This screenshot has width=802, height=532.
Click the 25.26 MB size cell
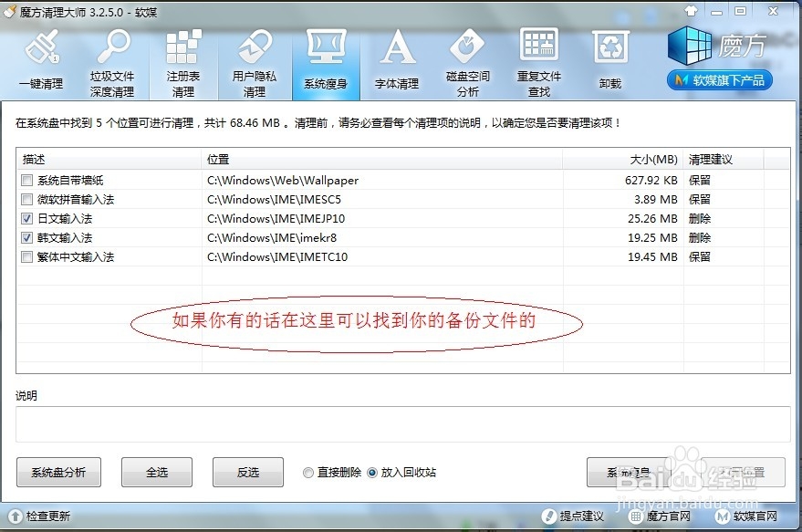click(652, 218)
